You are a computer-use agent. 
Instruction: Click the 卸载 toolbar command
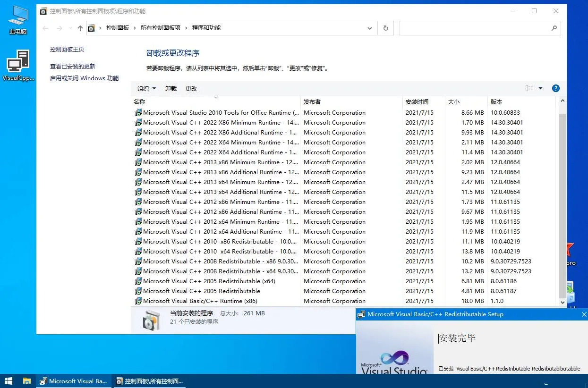coord(170,88)
